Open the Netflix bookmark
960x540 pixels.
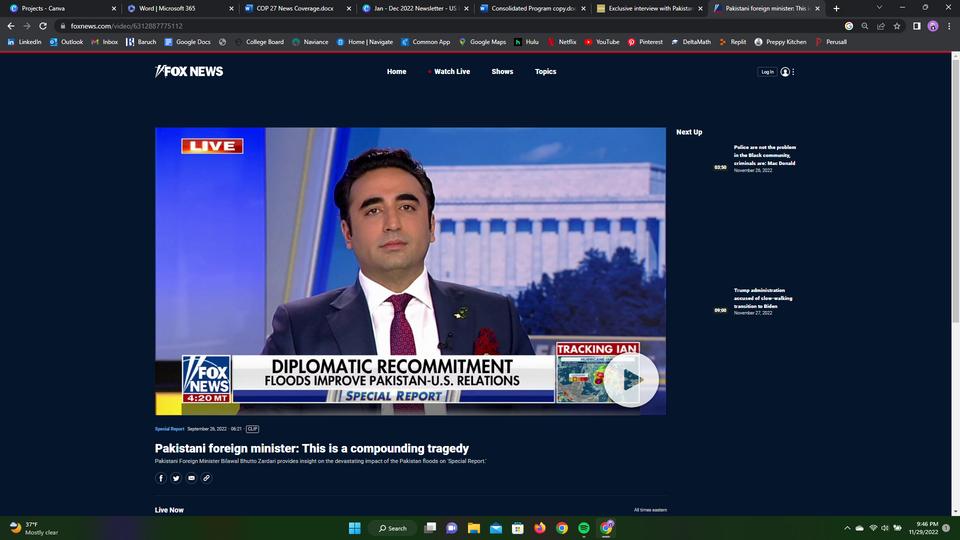coord(562,42)
